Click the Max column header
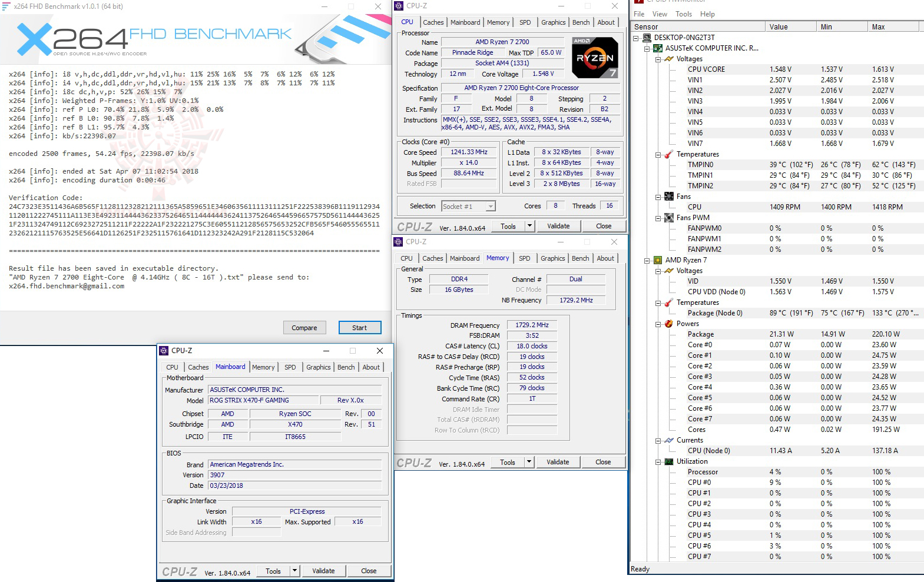 893,27
